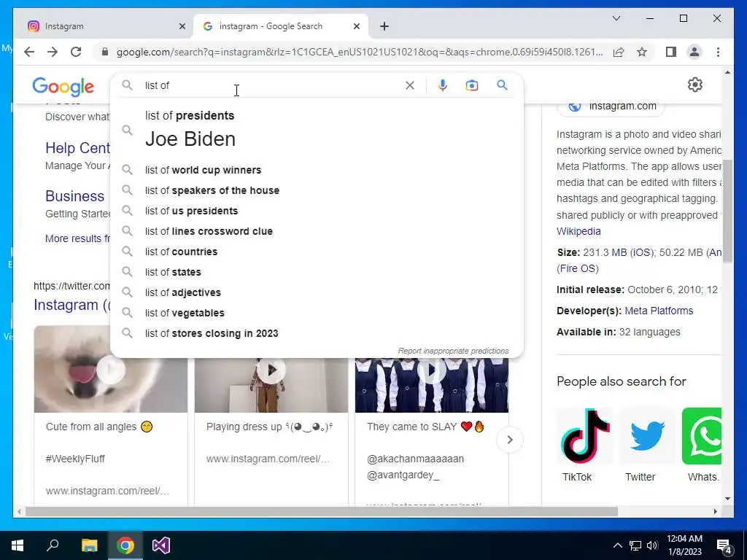This screenshot has width=747, height=560.
Task: Open the taskbar clock and date
Action: click(x=684, y=545)
